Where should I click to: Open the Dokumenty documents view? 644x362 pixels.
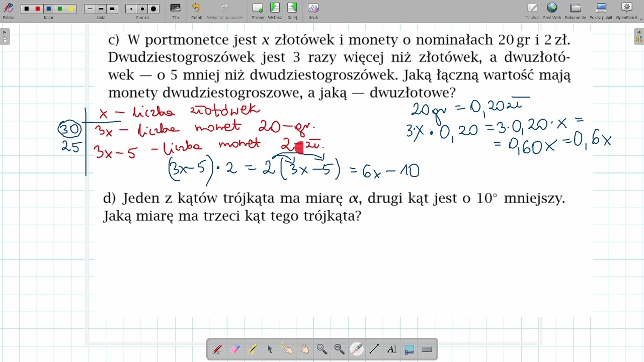tap(575, 11)
